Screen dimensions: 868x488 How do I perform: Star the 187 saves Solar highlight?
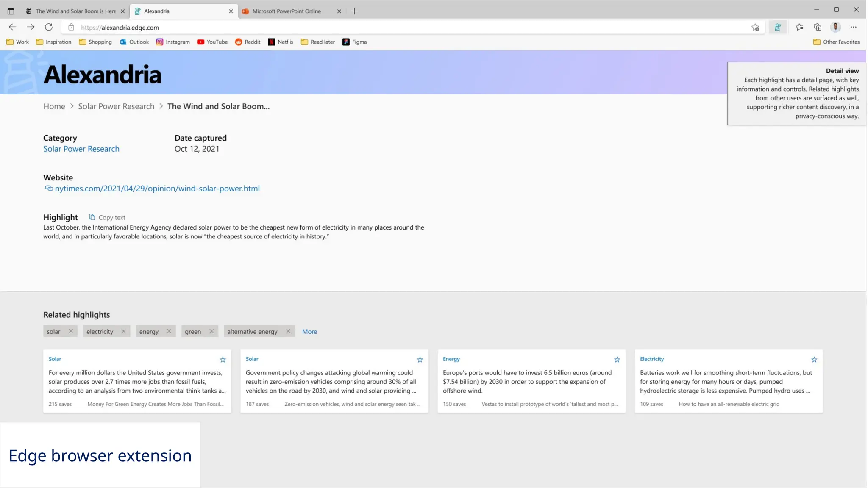coord(420,360)
